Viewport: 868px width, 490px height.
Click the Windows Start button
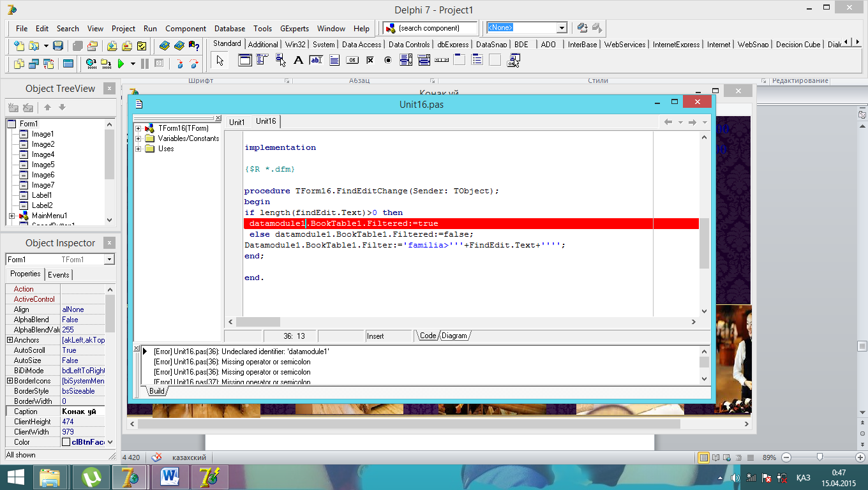point(15,477)
